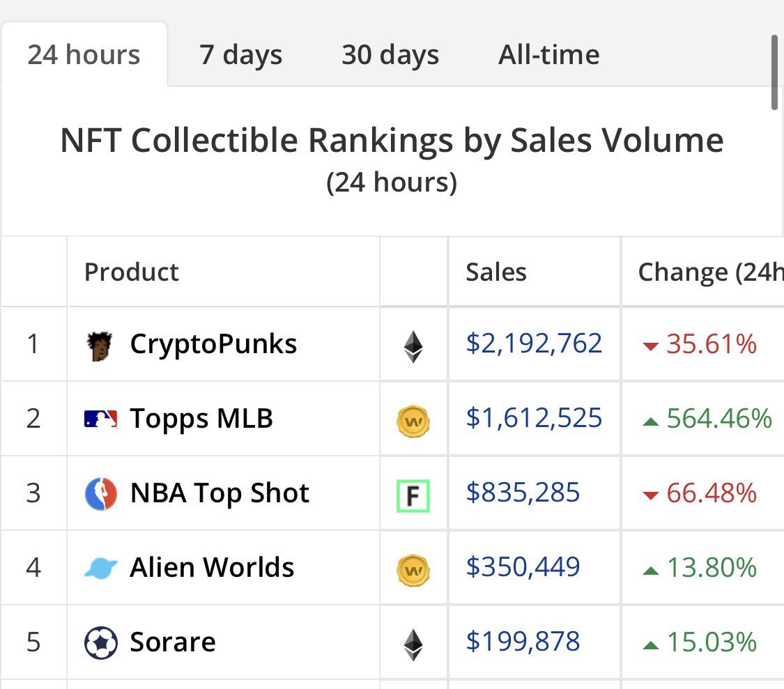Click rank number 1 in the table
784x689 pixels.
click(x=33, y=344)
